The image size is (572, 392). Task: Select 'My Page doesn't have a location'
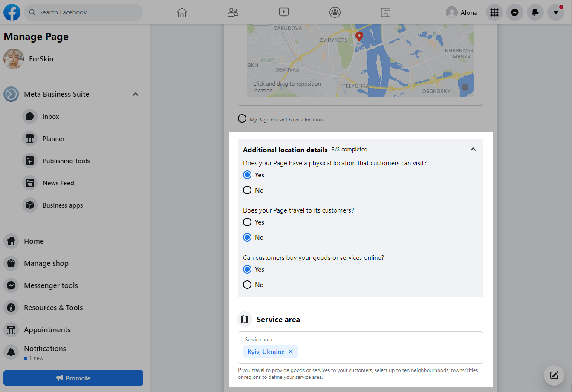pyautogui.click(x=242, y=118)
